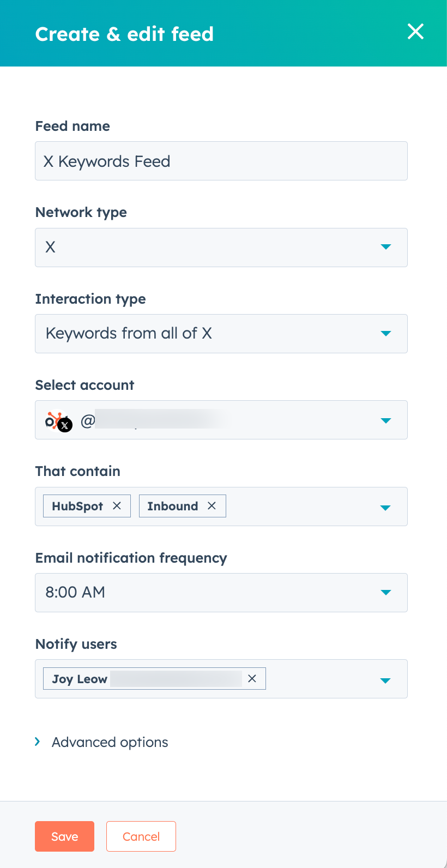Image resolution: width=447 pixels, height=868 pixels.
Task: Click the dropdown arrow beside Notify users
Action: pos(385,680)
